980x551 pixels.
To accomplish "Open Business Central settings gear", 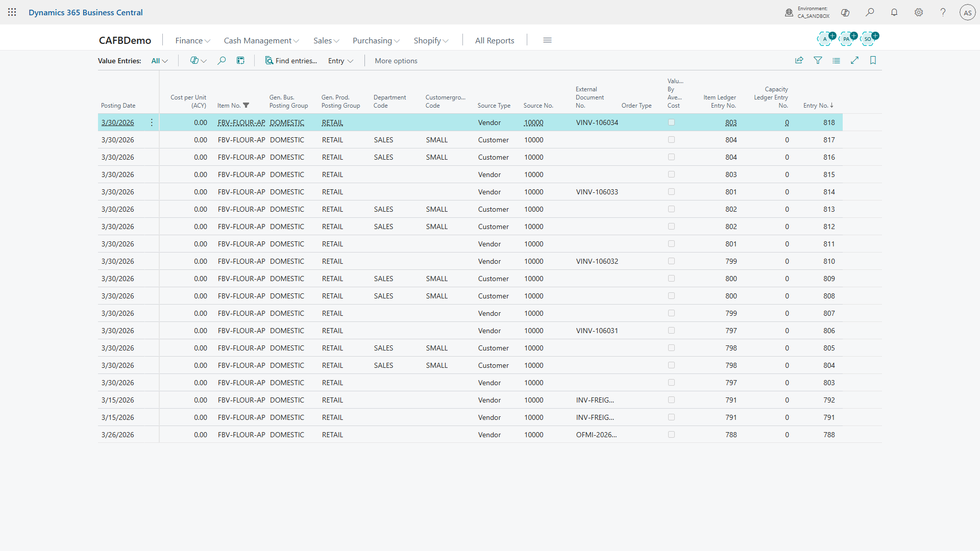I will coord(919,12).
